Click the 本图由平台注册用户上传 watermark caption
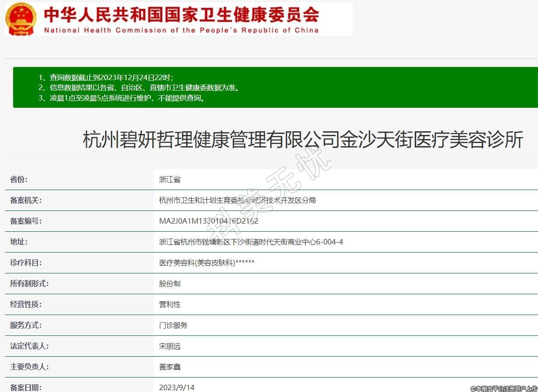538x392 pixels. pyautogui.click(x=504, y=388)
